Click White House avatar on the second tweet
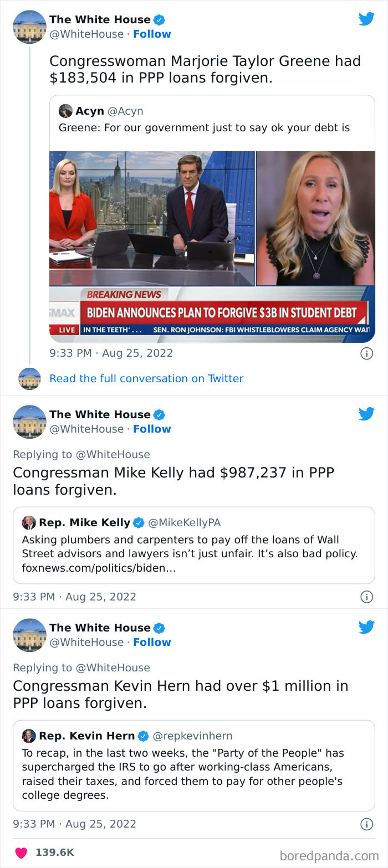The image size is (388, 868). (x=29, y=422)
